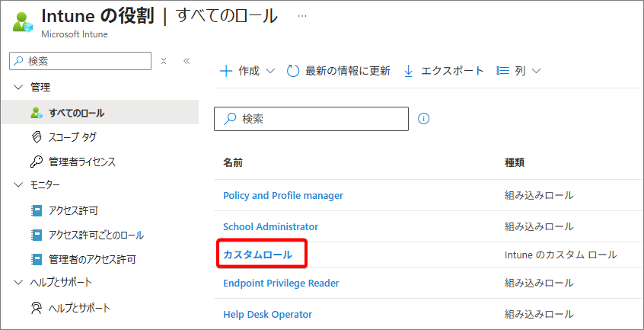The height and width of the screenshot is (330, 644).
Task: Click the スコープ タグ tag icon
Action: tap(36, 137)
